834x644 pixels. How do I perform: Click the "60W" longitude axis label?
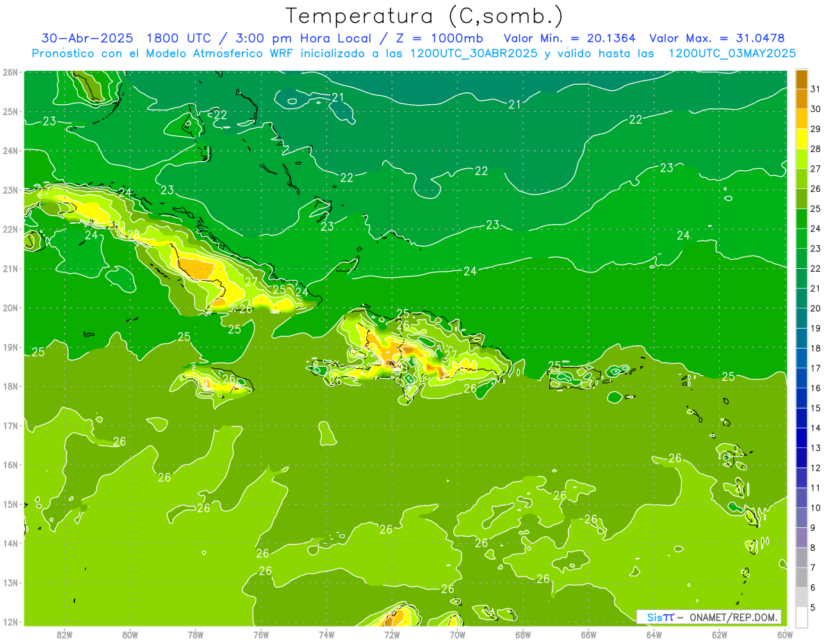coord(785,634)
